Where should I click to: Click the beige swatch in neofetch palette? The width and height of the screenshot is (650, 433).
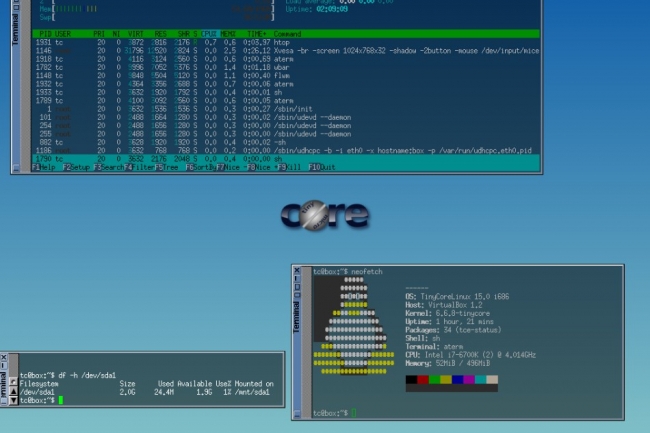pos(492,380)
